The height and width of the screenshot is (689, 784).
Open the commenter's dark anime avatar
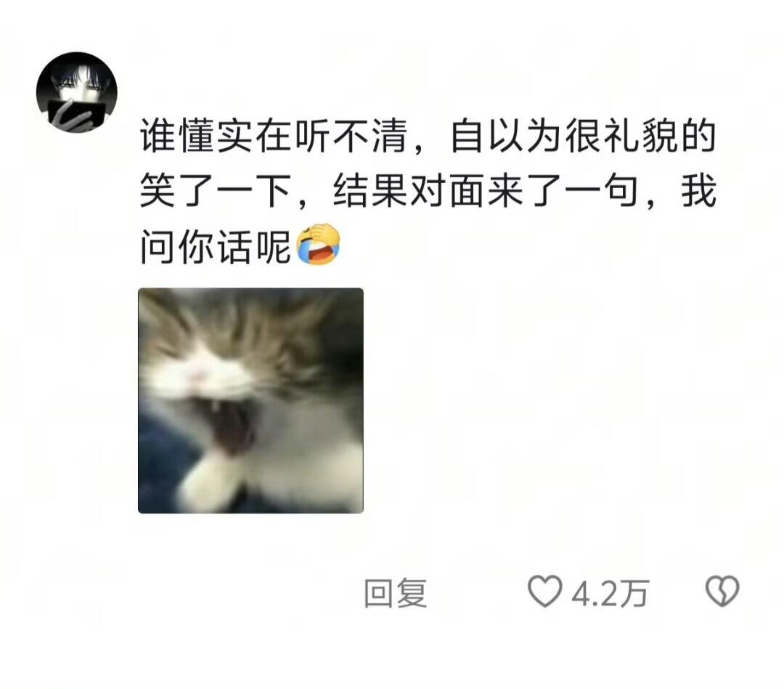pos(76,92)
